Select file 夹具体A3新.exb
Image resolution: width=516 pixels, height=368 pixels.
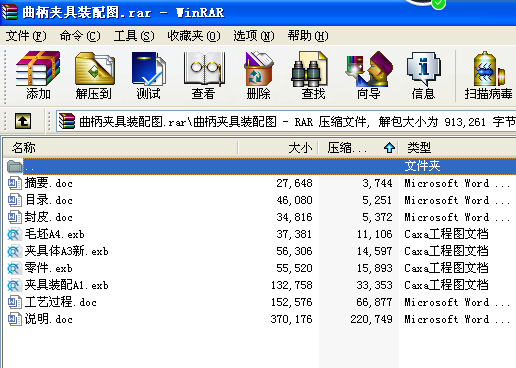pyautogui.click(x=67, y=251)
